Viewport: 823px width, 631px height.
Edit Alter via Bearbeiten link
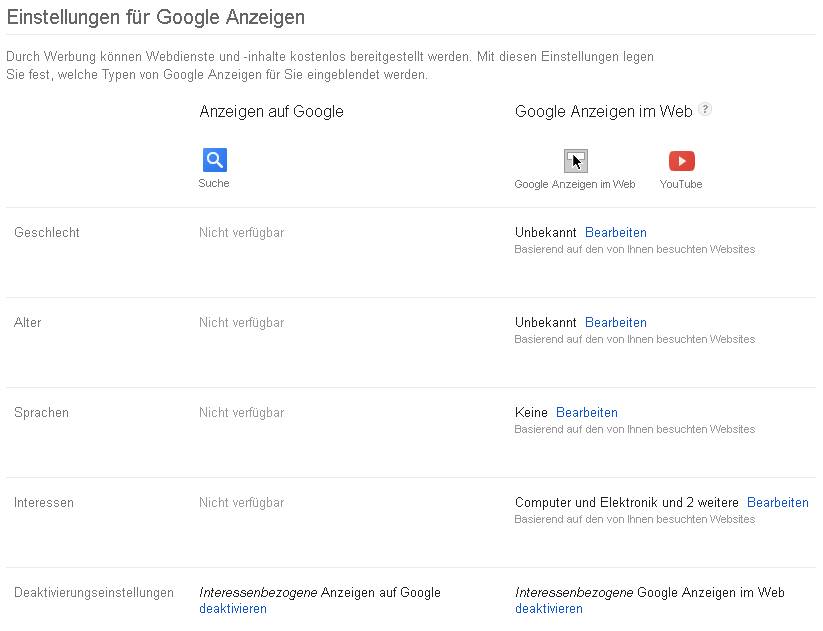pyautogui.click(x=616, y=322)
